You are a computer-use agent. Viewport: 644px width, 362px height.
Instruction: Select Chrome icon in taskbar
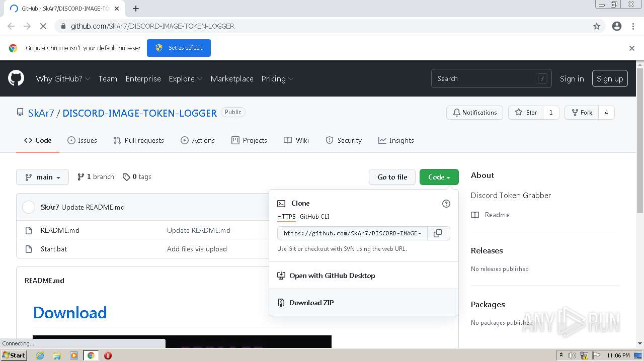pyautogui.click(x=91, y=355)
